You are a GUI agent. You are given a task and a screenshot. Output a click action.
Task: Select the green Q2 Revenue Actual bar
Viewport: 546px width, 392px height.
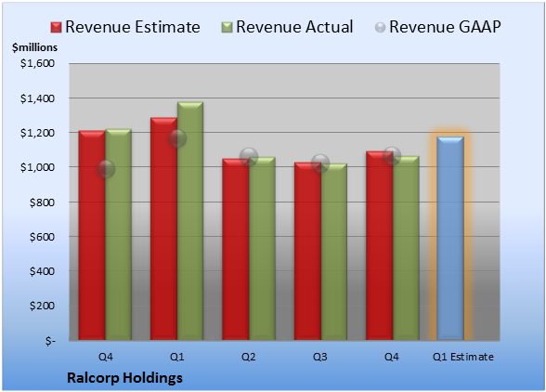click(x=262, y=248)
